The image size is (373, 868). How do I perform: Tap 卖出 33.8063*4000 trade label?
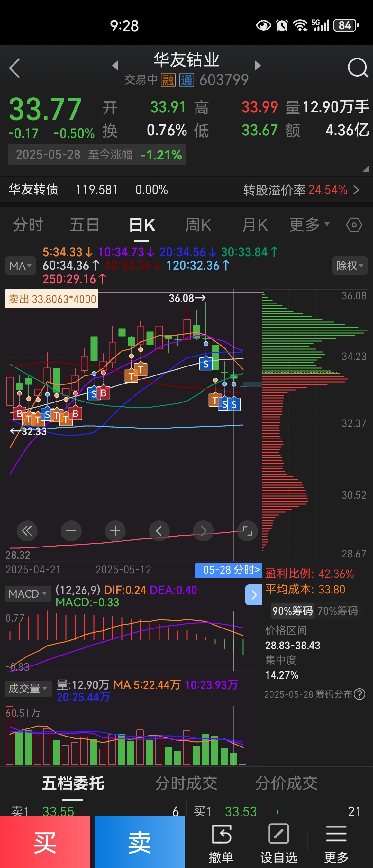52,299
